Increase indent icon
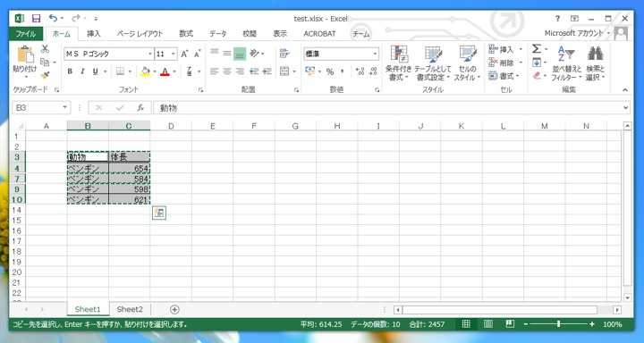 pos(267,71)
